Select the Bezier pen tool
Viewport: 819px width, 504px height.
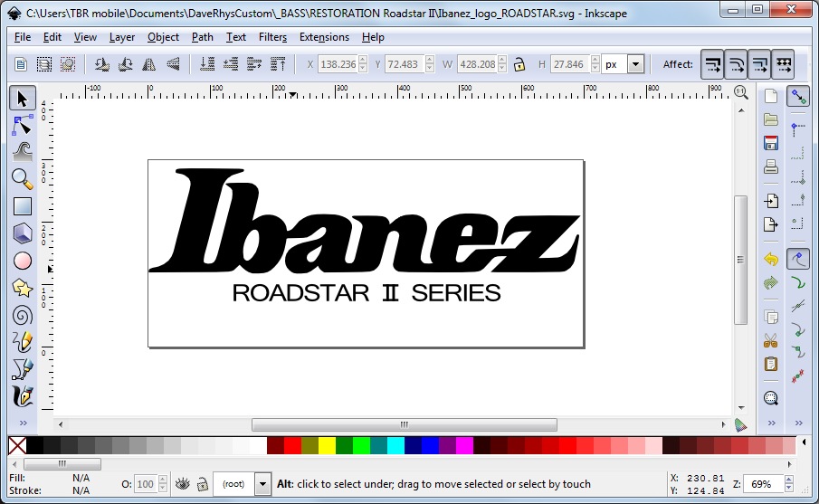coord(22,370)
